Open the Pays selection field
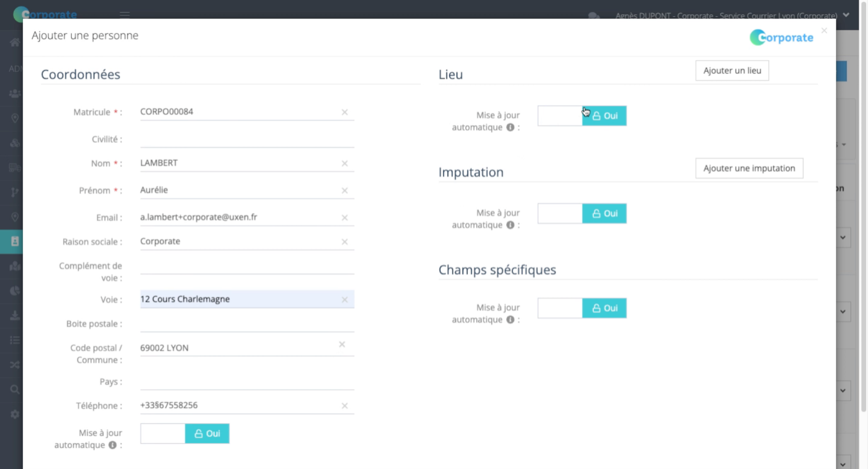Image resolution: width=868 pixels, height=469 pixels. (x=247, y=381)
